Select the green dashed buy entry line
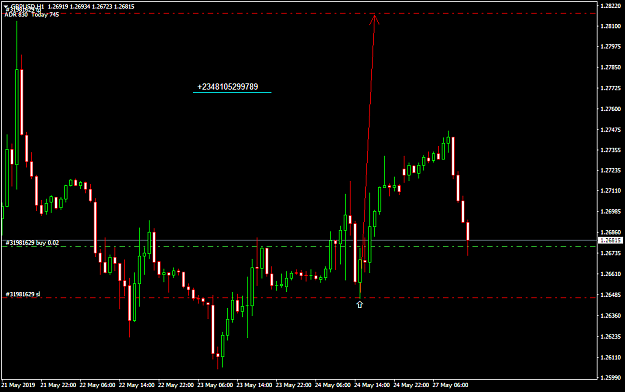This screenshot has width=625, height=392. (299, 246)
